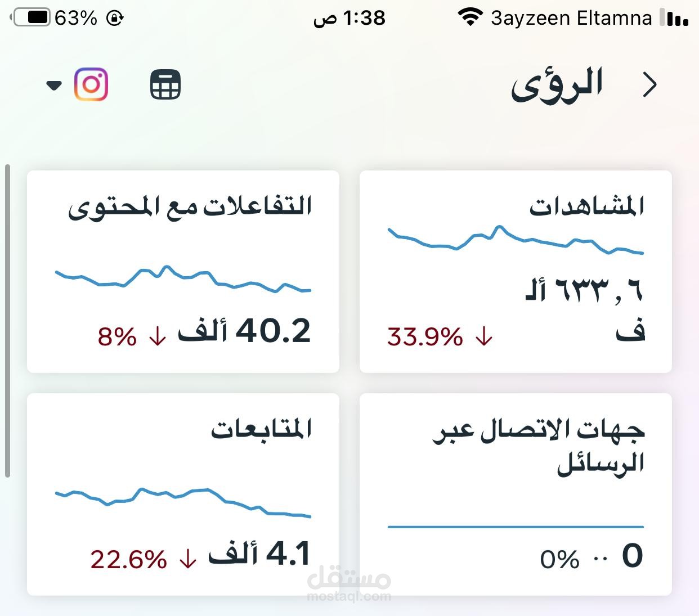Tap the rotation lock status icon
Image resolution: width=699 pixels, height=616 pixels.
point(115,19)
